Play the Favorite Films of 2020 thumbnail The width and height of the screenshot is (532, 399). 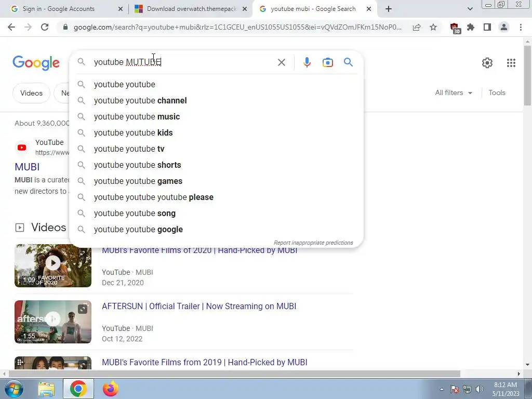point(53,265)
